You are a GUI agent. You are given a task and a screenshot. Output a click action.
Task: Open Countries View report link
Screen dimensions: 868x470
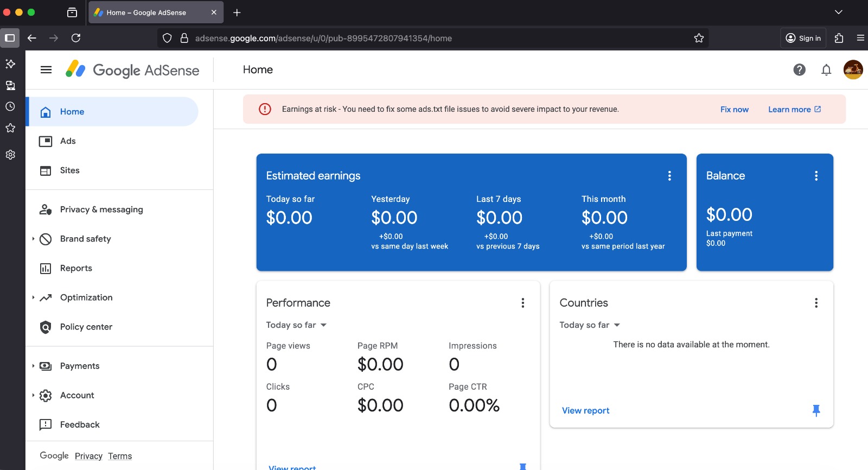[585, 411]
